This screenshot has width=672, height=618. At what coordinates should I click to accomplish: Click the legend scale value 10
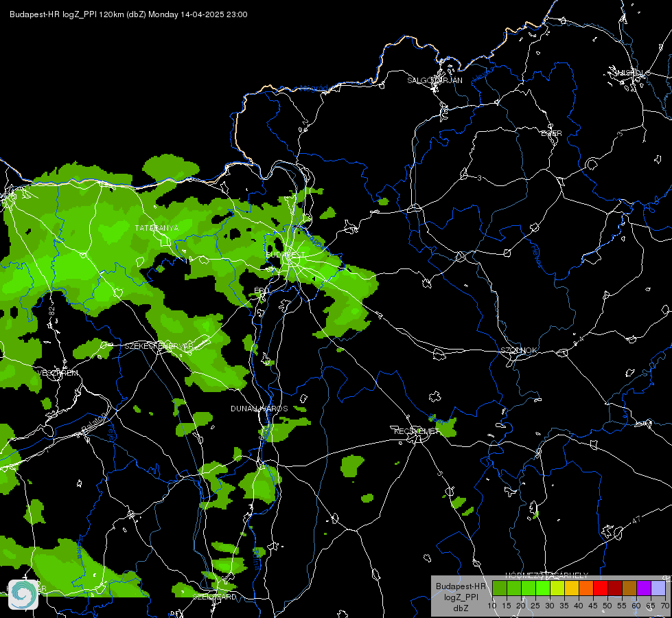coord(492,606)
